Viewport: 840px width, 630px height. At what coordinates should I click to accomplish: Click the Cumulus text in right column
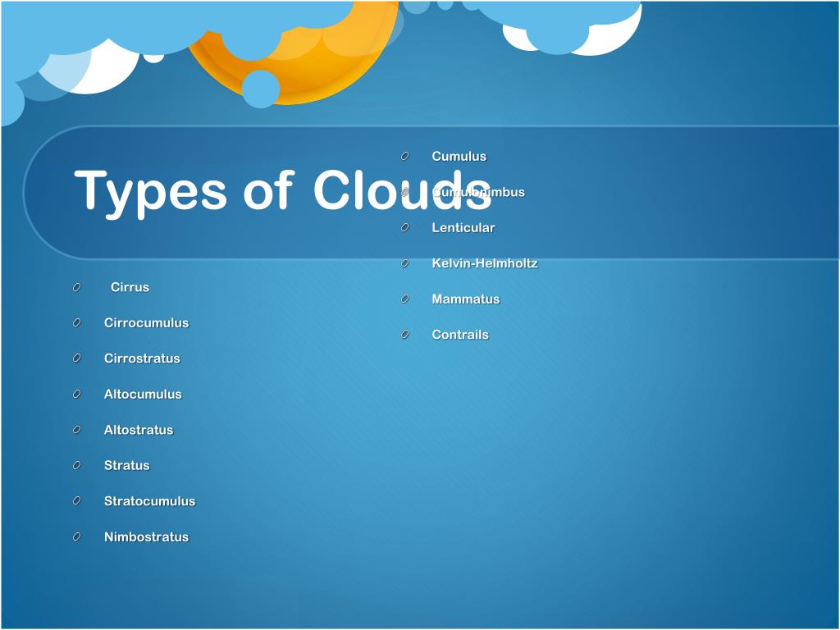tap(459, 157)
